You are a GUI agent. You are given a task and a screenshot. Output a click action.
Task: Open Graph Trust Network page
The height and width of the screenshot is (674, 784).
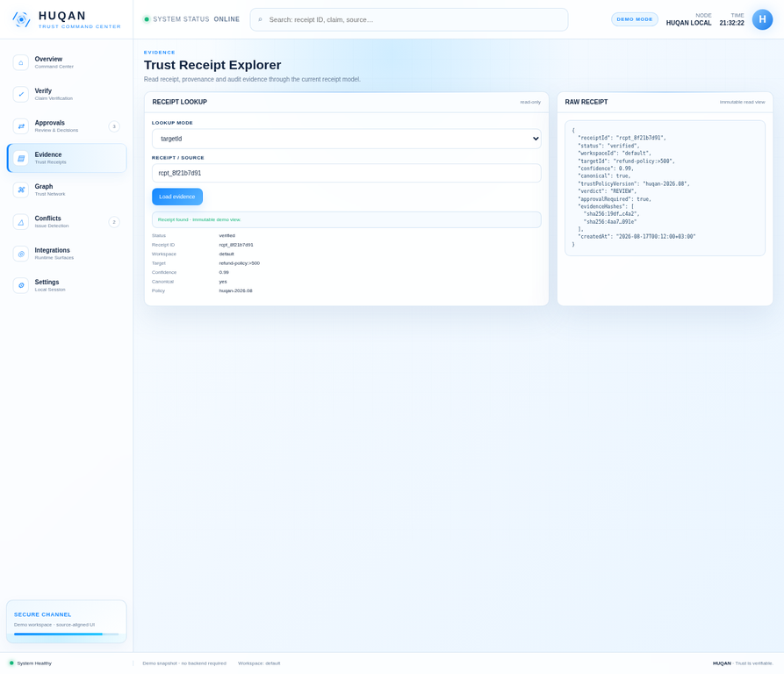(x=67, y=190)
